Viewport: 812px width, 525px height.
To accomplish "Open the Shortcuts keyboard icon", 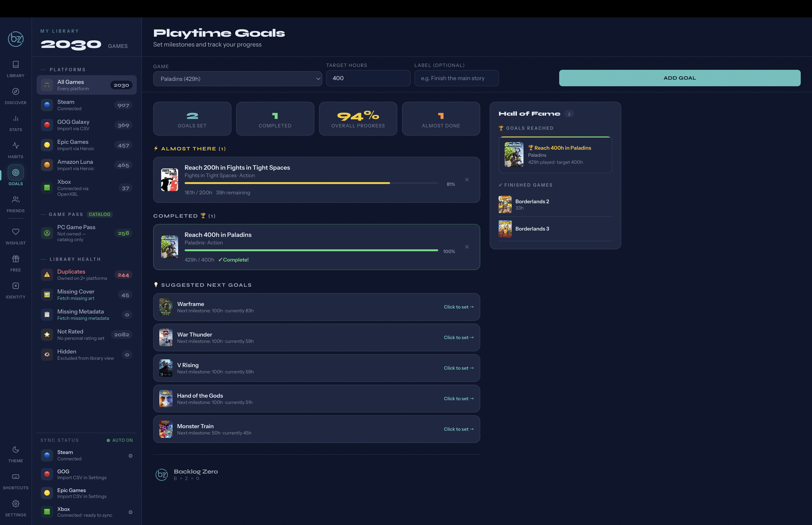I will (16, 477).
